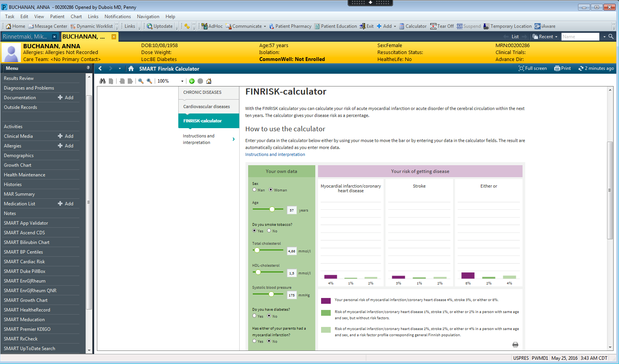Open the toolbar Add dropdown arrow

395,27
